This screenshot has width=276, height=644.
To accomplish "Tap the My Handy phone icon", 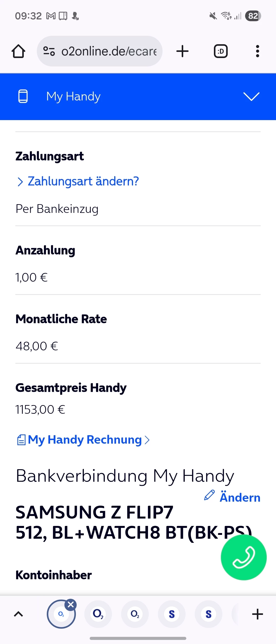I will [x=23, y=96].
